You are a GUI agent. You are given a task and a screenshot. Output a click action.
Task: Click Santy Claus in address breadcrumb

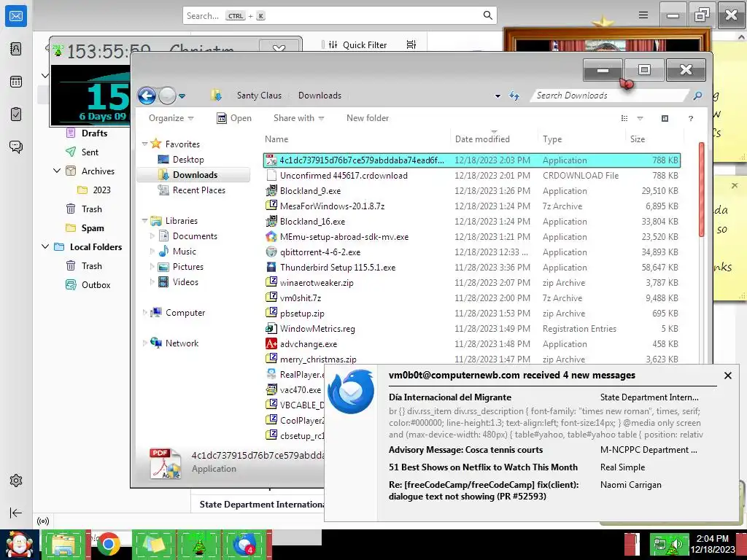[259, 96]
